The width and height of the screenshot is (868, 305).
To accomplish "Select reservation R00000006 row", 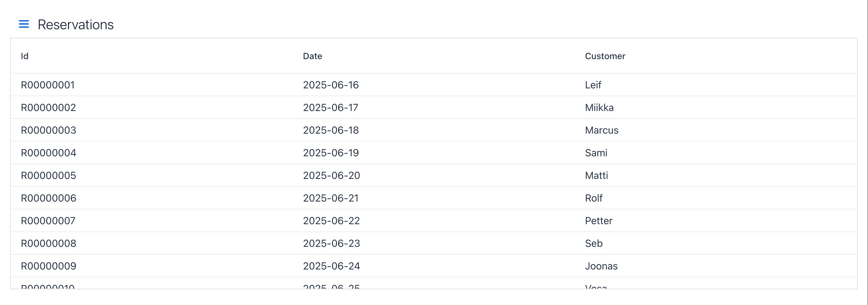I will [x=434, y=198].
